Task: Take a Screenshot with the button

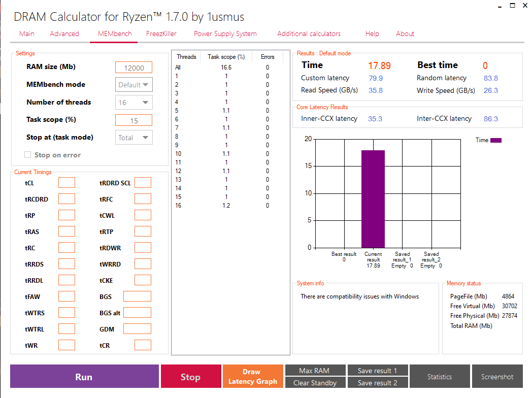Action: 497,376
